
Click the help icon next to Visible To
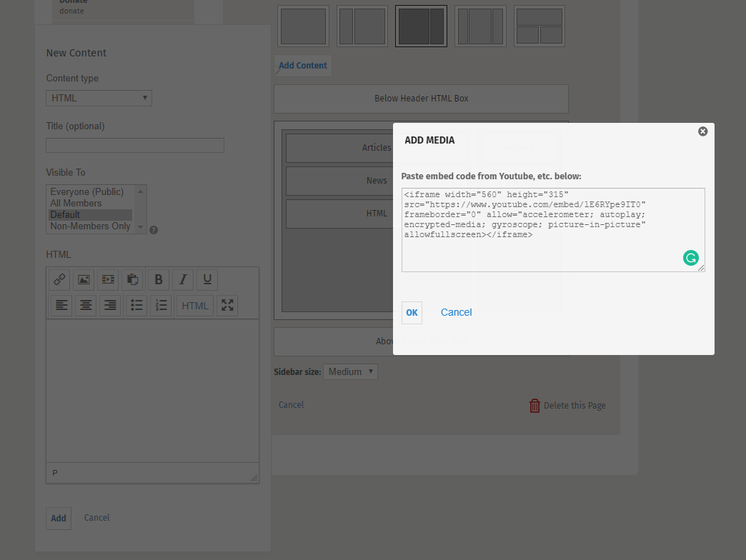(154, 230)
